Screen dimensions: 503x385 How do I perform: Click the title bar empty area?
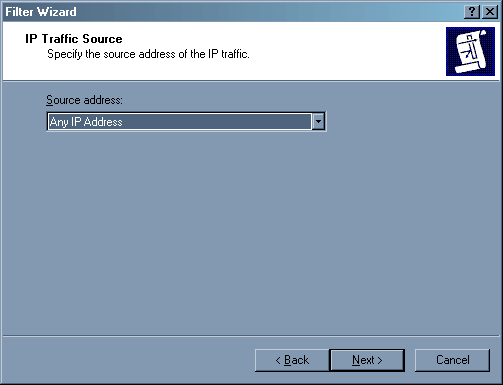click(267, 12)
